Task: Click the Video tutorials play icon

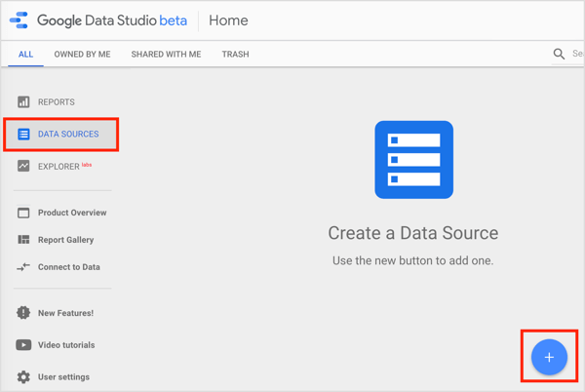Action: tap(23, 345)
